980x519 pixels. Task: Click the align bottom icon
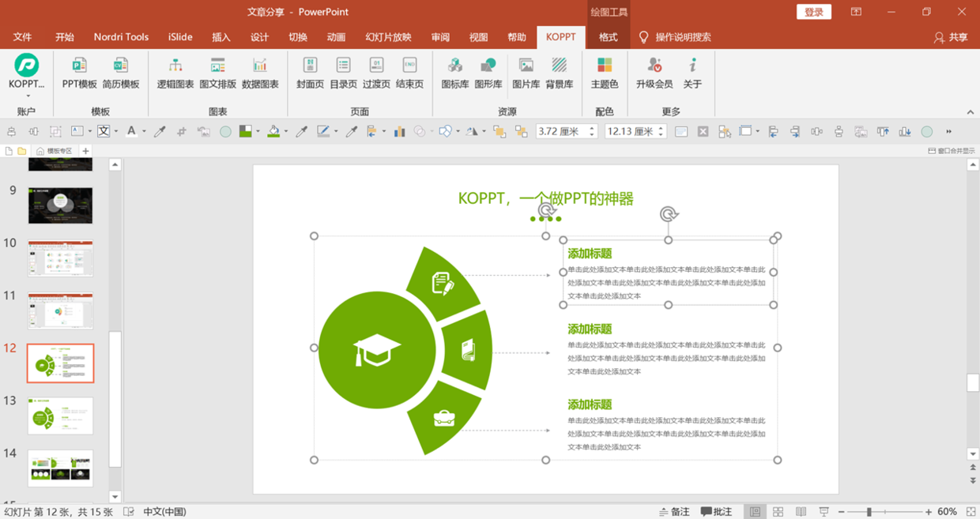click(x=905, y=131)
